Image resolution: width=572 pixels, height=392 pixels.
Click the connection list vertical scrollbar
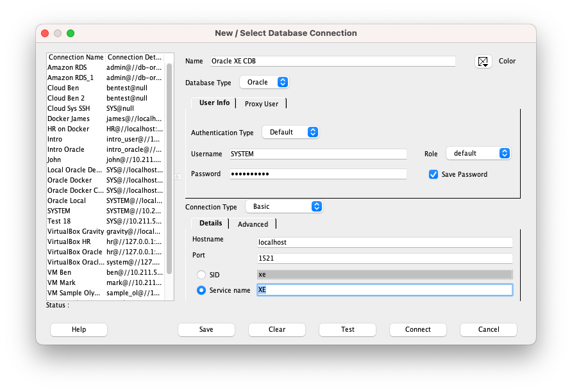(169, 167)
